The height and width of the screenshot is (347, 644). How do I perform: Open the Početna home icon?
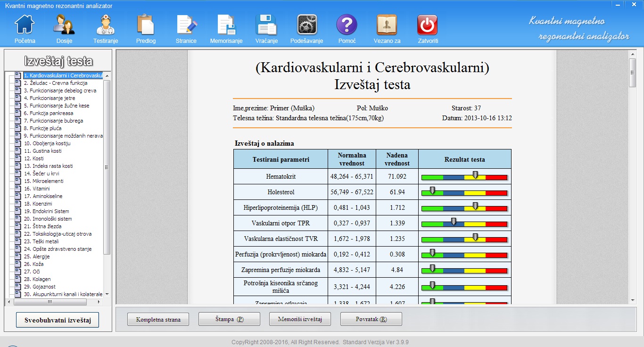(25, 25)
